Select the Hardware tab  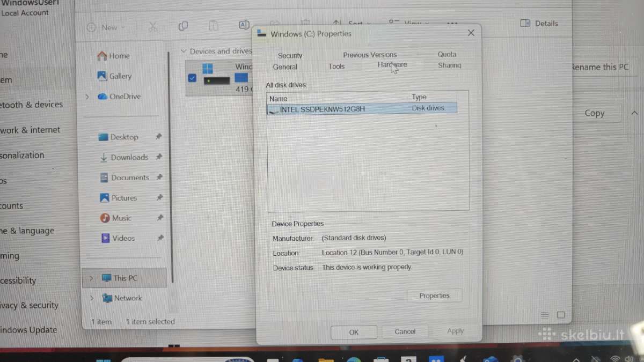tap(392, 65)
